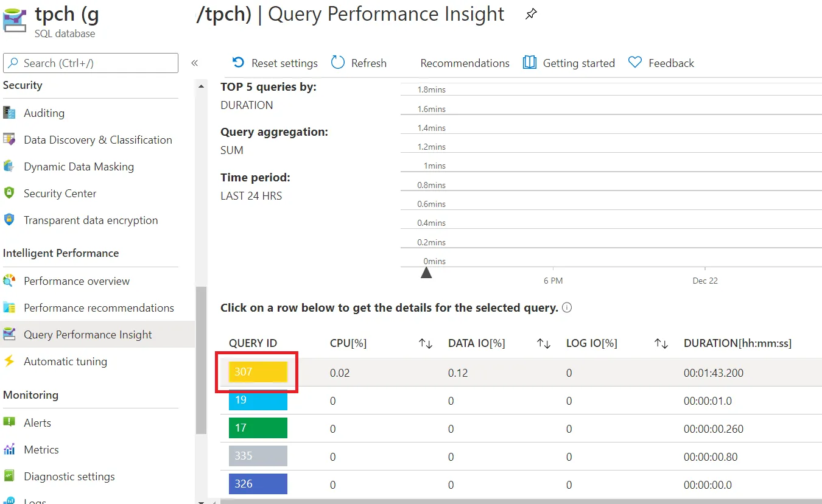Click the Getting started book icon
Image resolution: width=822 pixels, height=504 pixels.
530,63
